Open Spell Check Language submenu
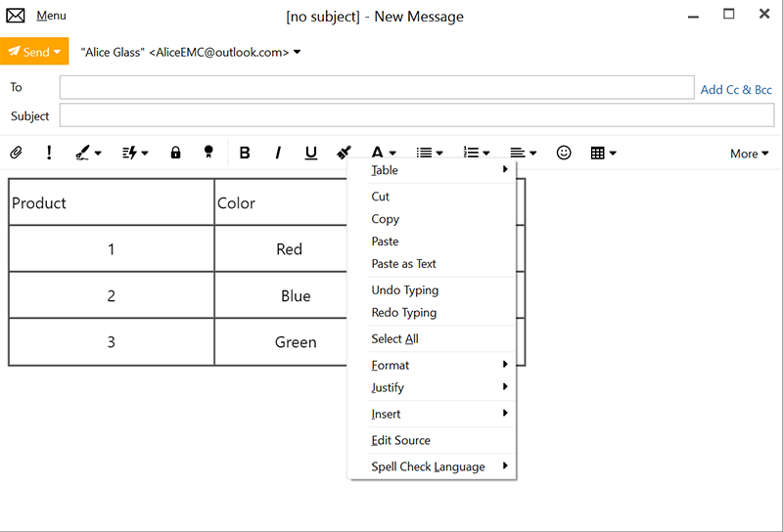The image size is (783, 532). point(433,466)
